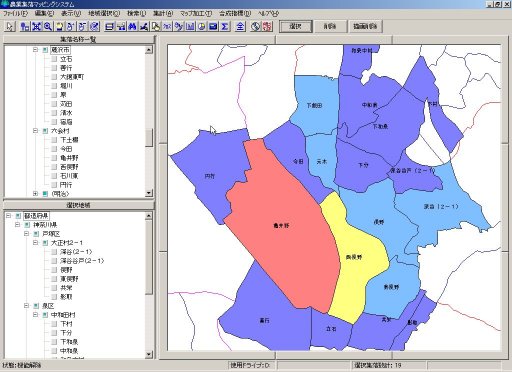Image resolution: width=512 pixels, height=372 pixels.
Task: Check the 立石 checkbox in upper tree
Action: point(54,59)
